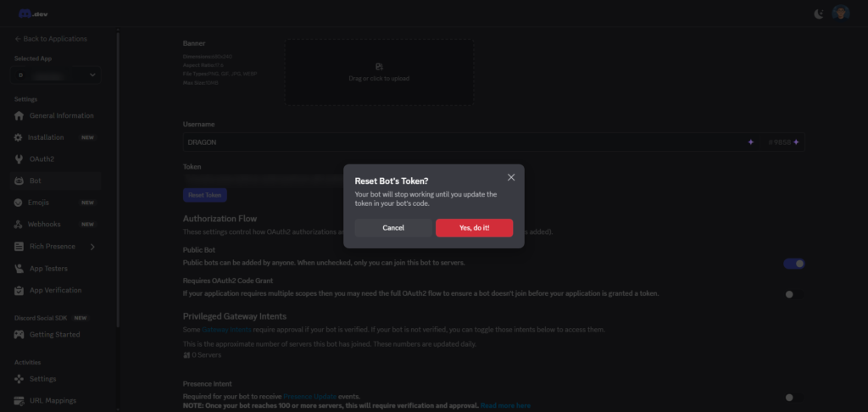Click the "Read more here" link
868x412 pixels.
pyautogui.click(x=505, y=405)
